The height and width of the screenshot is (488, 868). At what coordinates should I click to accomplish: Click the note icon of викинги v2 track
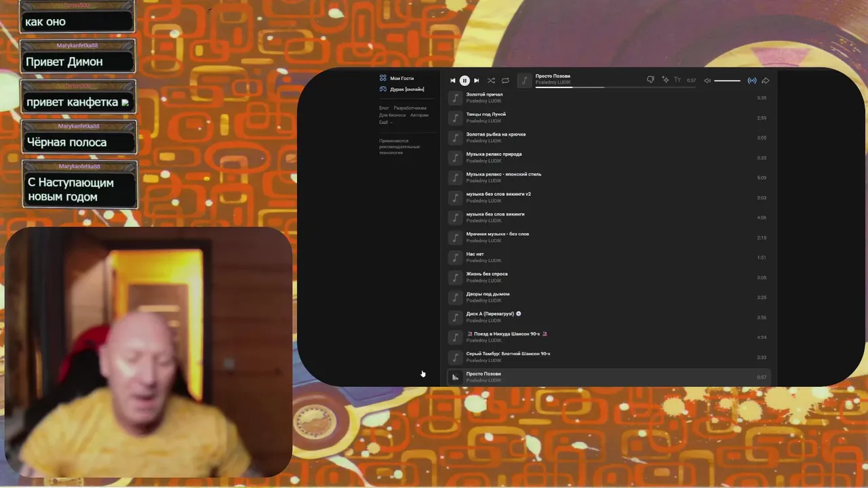coord(455,198)
